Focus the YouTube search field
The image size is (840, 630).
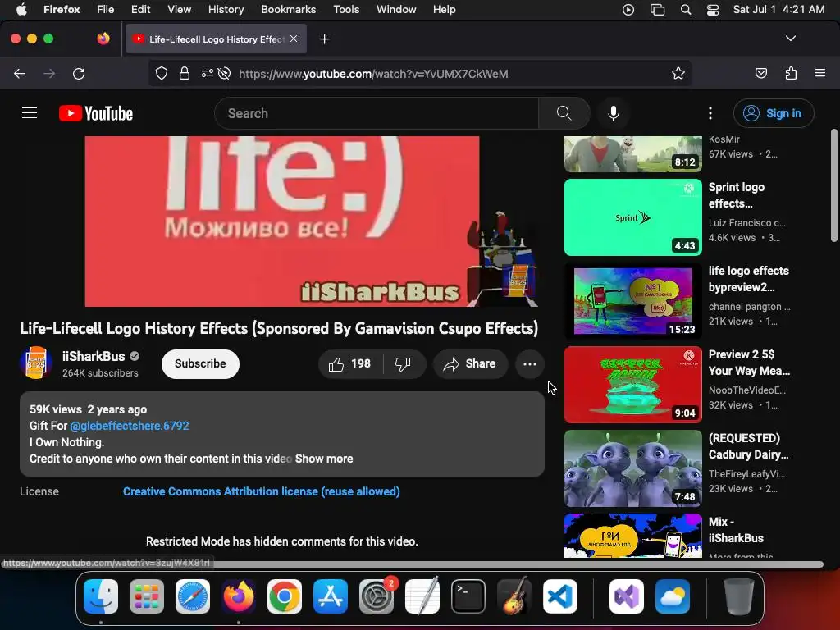tap(376, 113)
